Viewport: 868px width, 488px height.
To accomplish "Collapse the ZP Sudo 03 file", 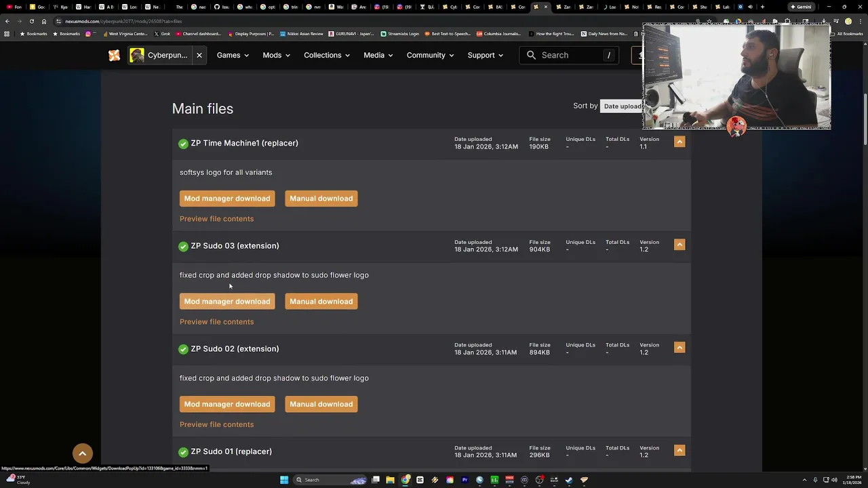I will 679,245.
